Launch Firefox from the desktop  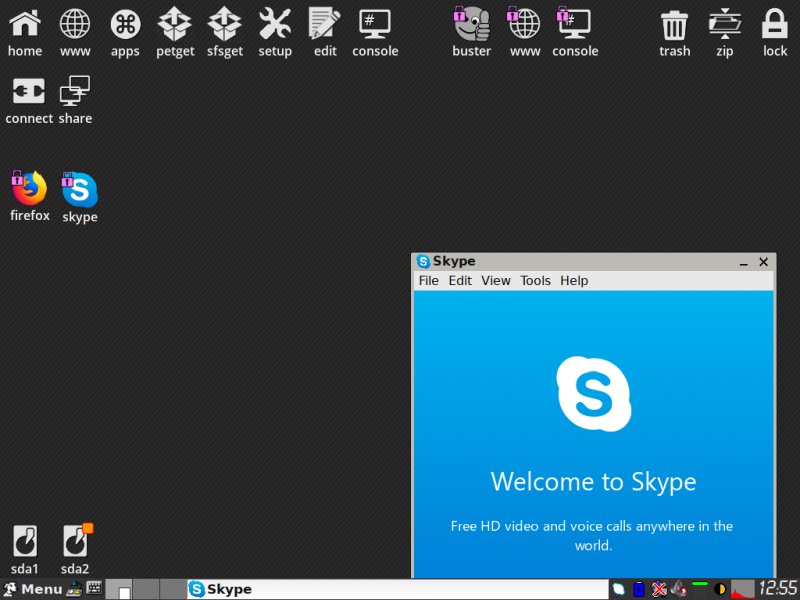(x=28, y=190)
